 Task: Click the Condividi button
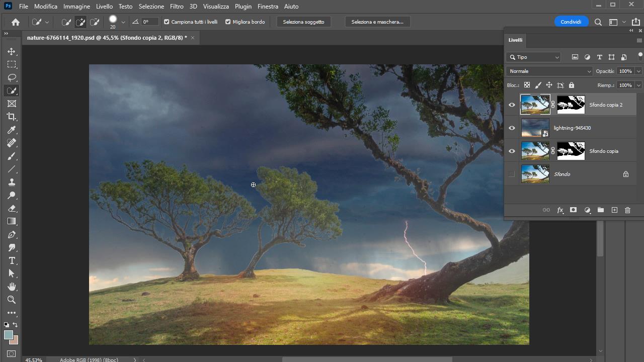[571, 22]
